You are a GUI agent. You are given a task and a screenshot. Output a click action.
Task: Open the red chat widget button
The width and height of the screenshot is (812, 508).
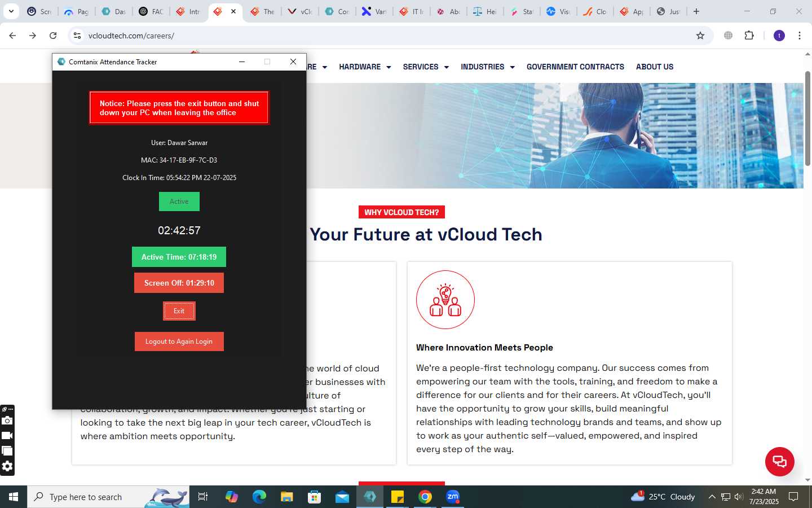pos(780,461)
